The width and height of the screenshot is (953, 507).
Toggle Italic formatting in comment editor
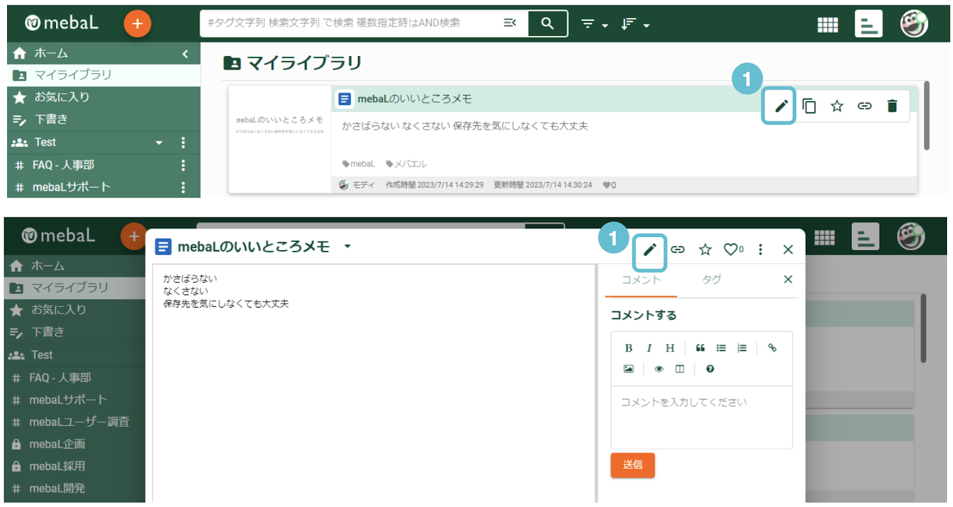(649, 348)
